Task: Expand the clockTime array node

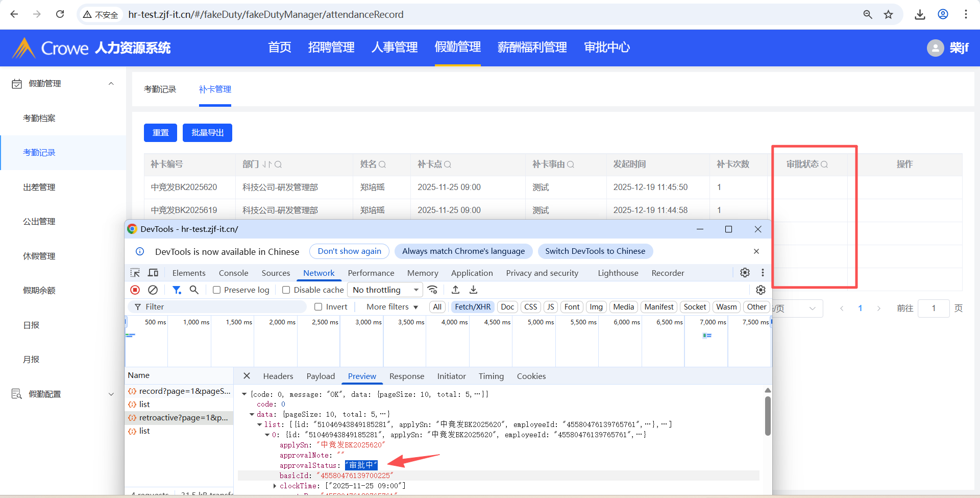Action: click(x=275, y=486)
